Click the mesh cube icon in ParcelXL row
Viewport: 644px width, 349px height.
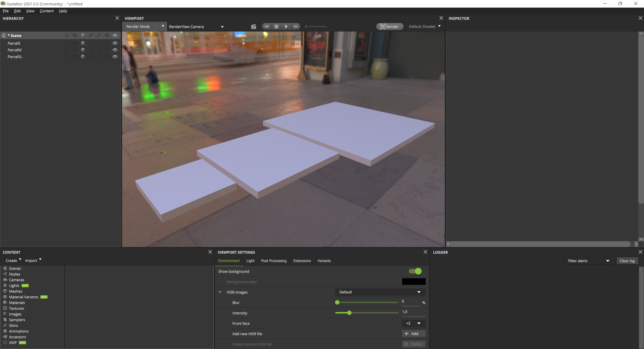tap(83, 56)
